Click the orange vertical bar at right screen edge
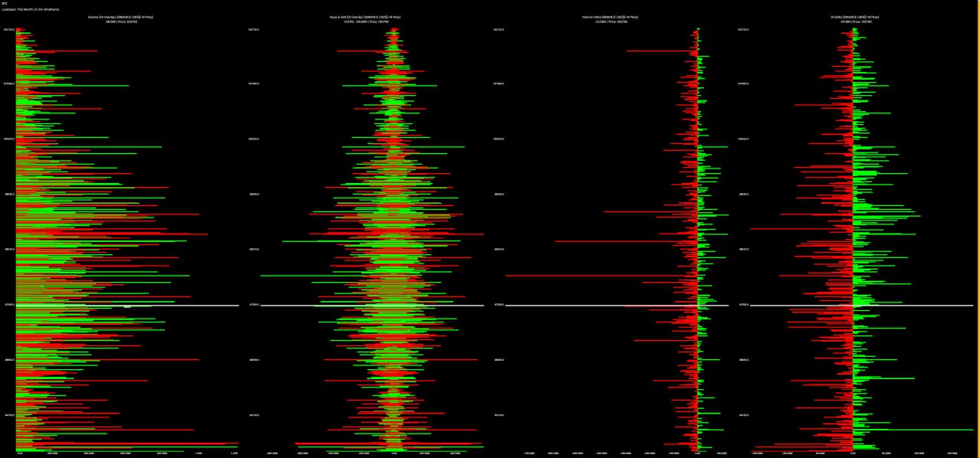This screenshot has height=458, width=980. coord(978,229)
